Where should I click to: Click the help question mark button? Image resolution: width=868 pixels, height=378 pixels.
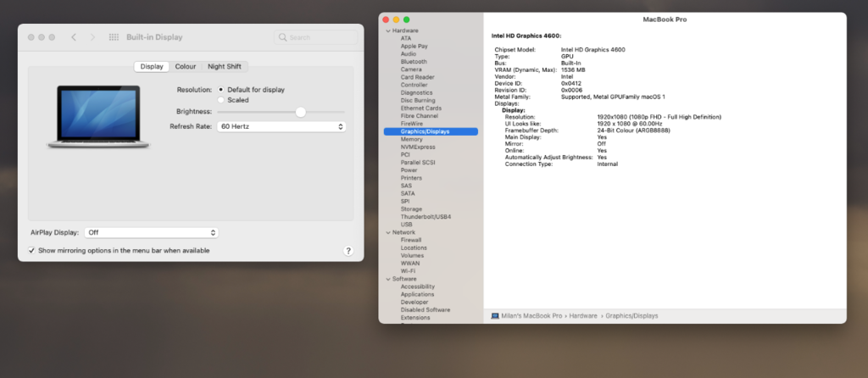point(348,251)
